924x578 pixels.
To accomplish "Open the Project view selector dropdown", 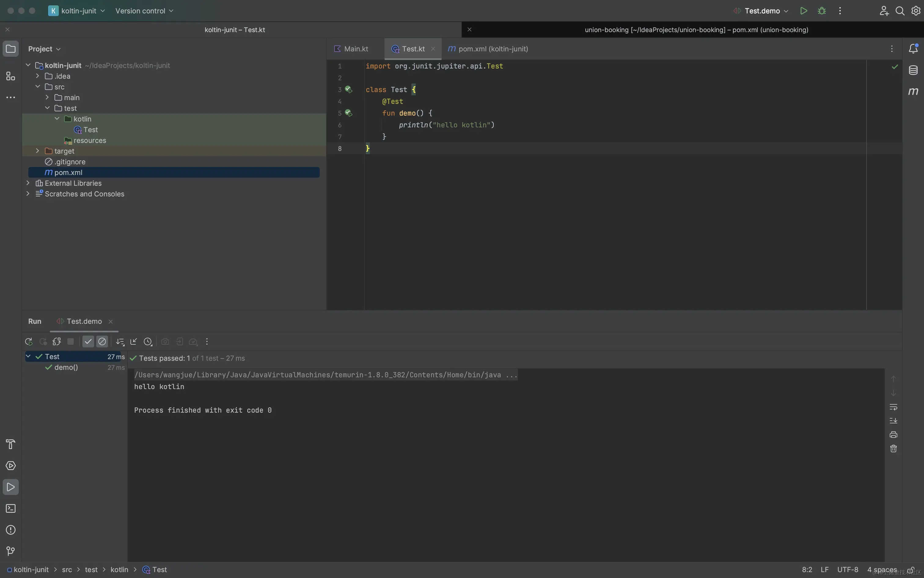I will (44, 49).
